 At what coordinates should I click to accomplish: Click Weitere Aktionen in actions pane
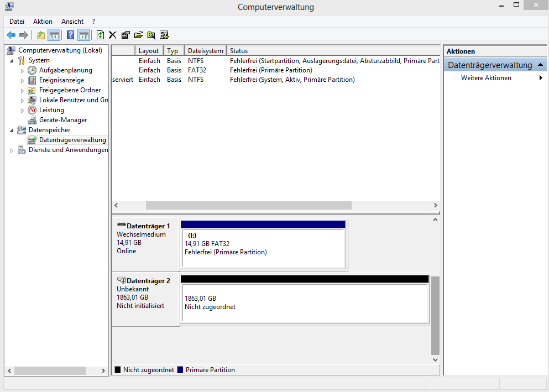pos(486,78)
